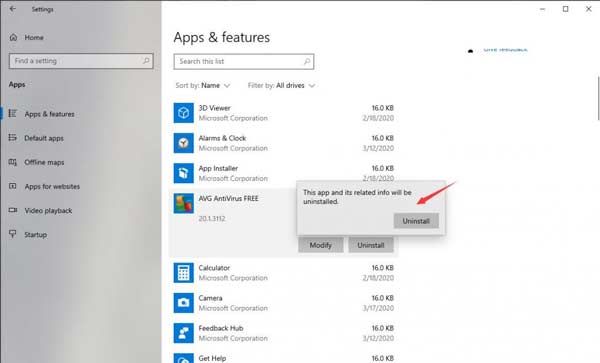Image resolution: width=600 pixels, height=363 pixels.
Task: Select the Calculator entry name
Action: click(x=214, y=268)
